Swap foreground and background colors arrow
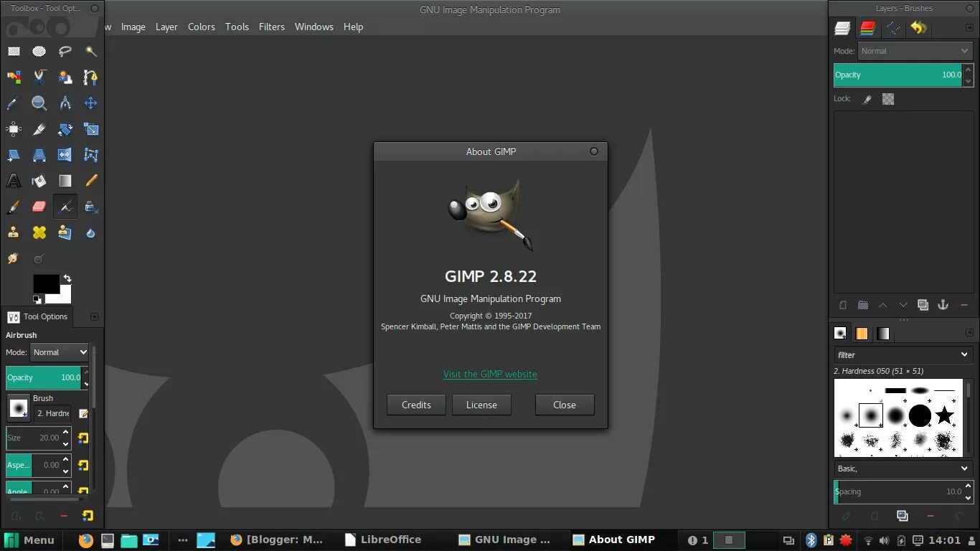The image size is (980, 551). tap(67, 278)
